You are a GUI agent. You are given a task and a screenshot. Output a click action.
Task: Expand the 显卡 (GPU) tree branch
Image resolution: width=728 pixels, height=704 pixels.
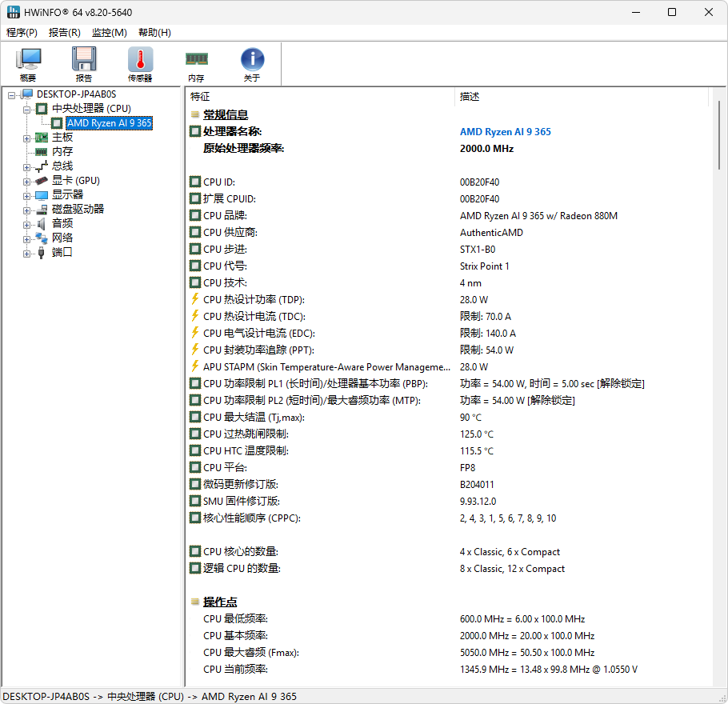point(26,181)
